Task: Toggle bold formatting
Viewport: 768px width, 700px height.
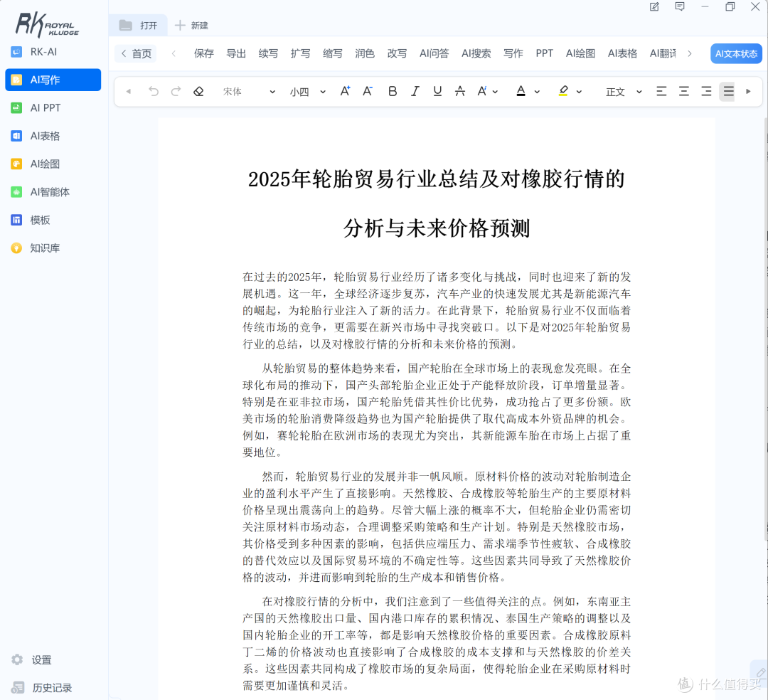Action: tap(393, 92)
